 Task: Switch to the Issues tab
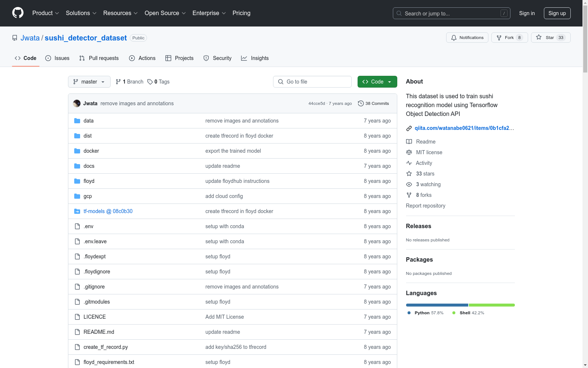coord(57,58)
